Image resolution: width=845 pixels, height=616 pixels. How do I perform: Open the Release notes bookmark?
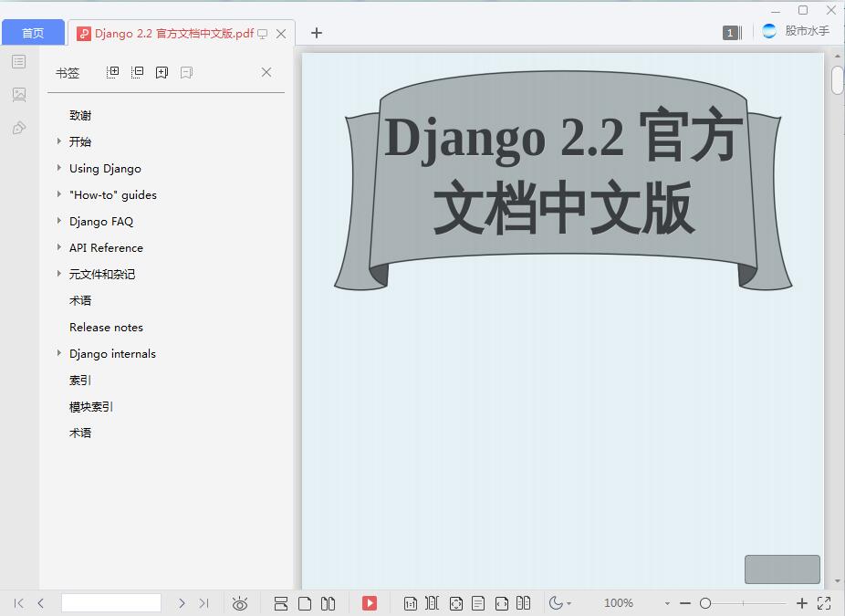(x=105, y=327)
